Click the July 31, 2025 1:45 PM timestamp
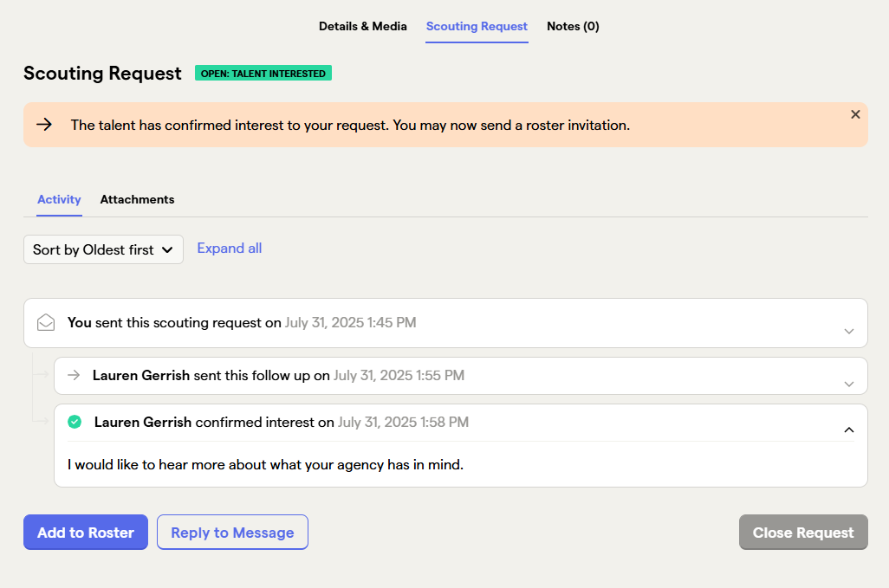 click(x=350, y=322)
